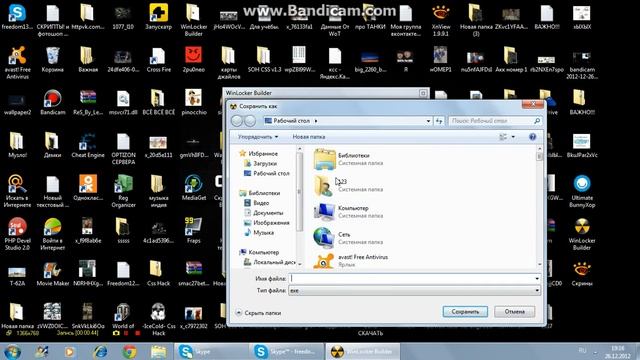Select the Компьютер item in file list

click(x=348, y=212)
